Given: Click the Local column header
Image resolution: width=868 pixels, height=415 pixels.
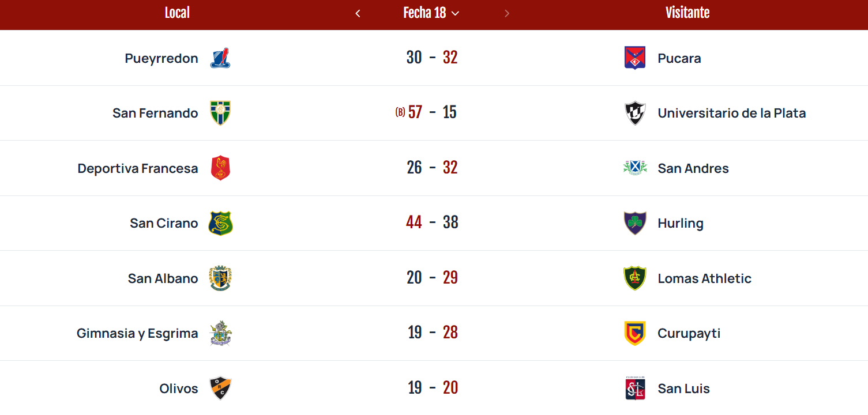Looking at the screenshot, I should pyautogui.click(x=177, y=13).
